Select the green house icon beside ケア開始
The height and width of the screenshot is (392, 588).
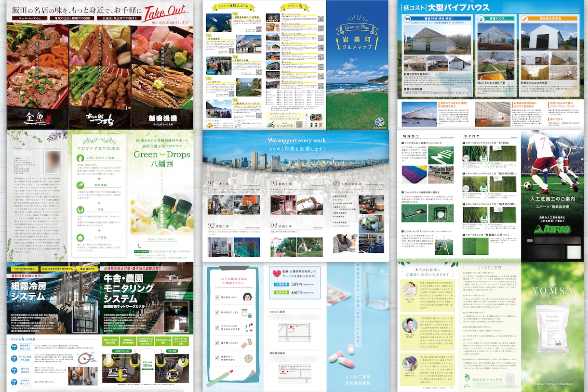coord(80,237)
